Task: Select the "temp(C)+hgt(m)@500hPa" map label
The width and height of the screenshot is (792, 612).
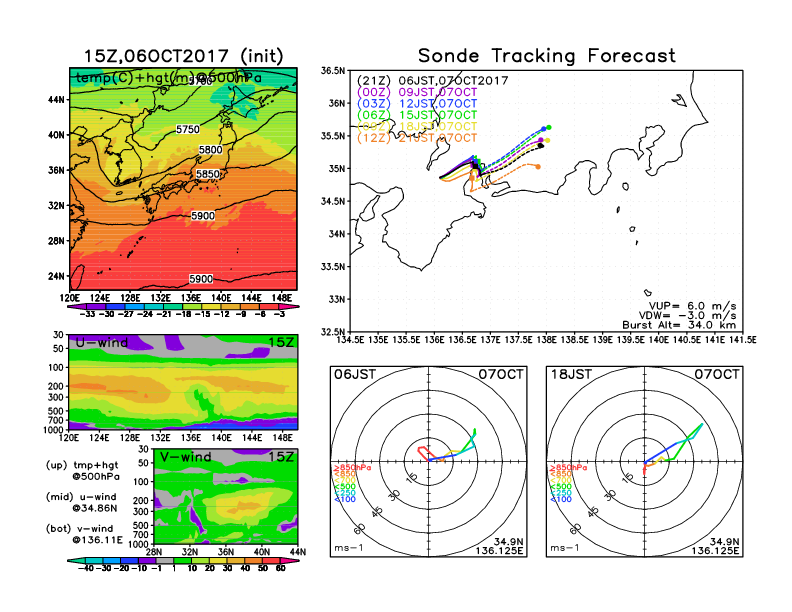Action: pos(169,78)
